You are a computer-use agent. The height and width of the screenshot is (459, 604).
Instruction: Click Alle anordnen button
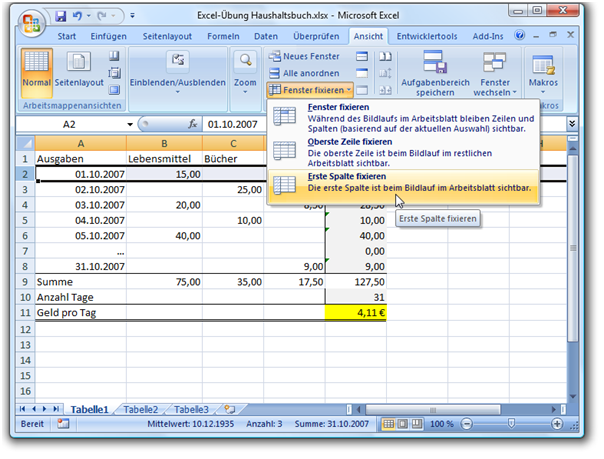click(304, 73)
